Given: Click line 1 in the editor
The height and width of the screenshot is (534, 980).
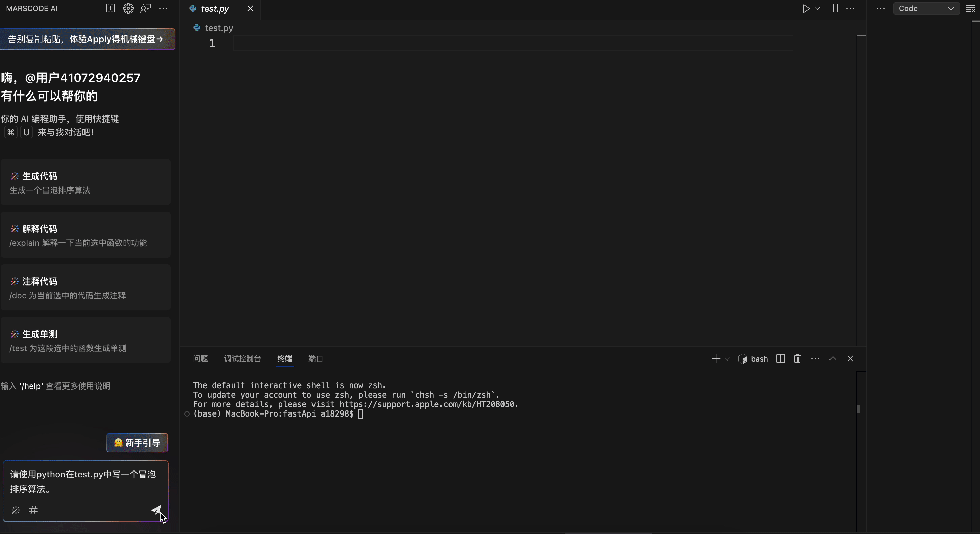Looking at the screenshot, I should (513, 44).
